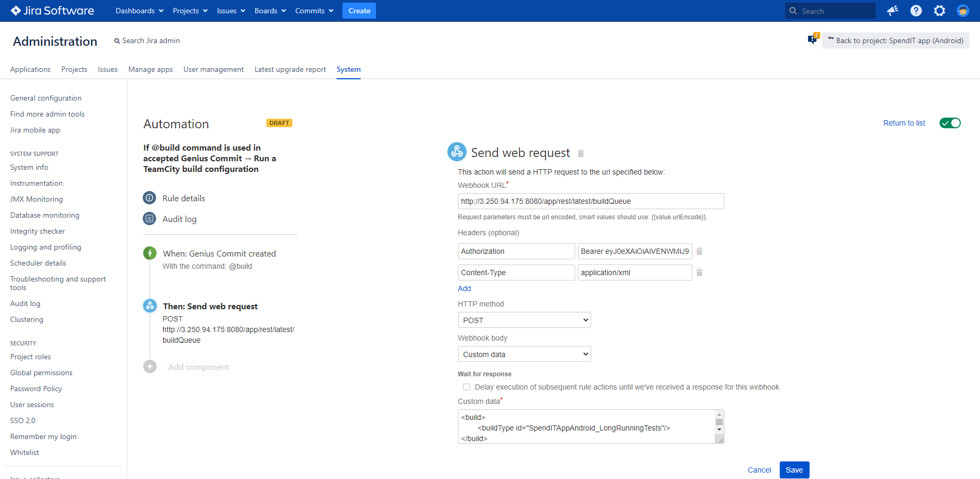Image resolution: width=980 pixels, height=479 pixels.
Task: Click the search magnifier in top bar
Action: [793, 11]
